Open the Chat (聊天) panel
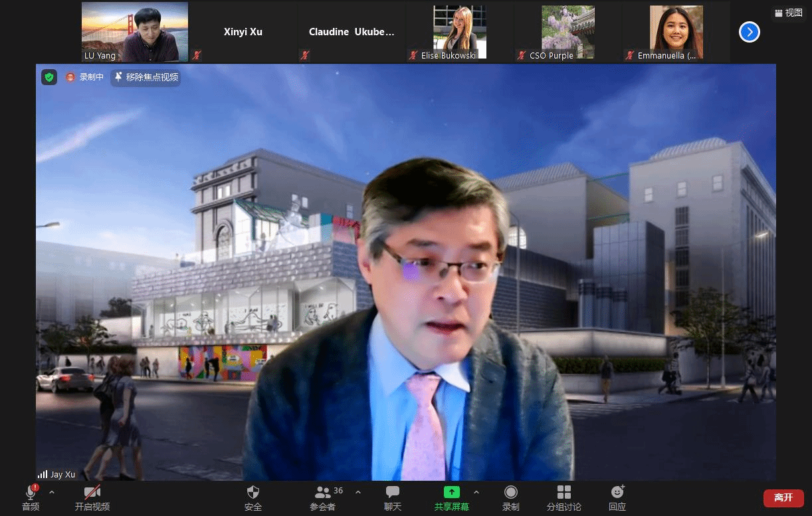This screenshot has width=812, height=516. [x=393, y=493]
